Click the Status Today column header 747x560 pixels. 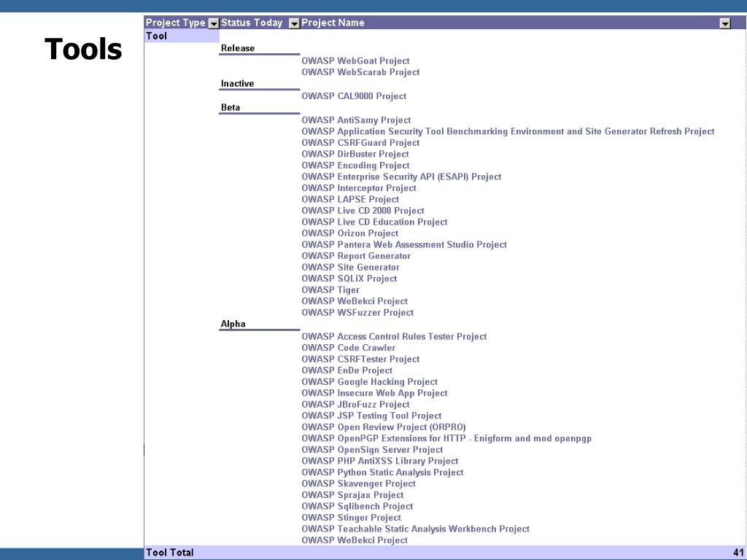[252, 23]
